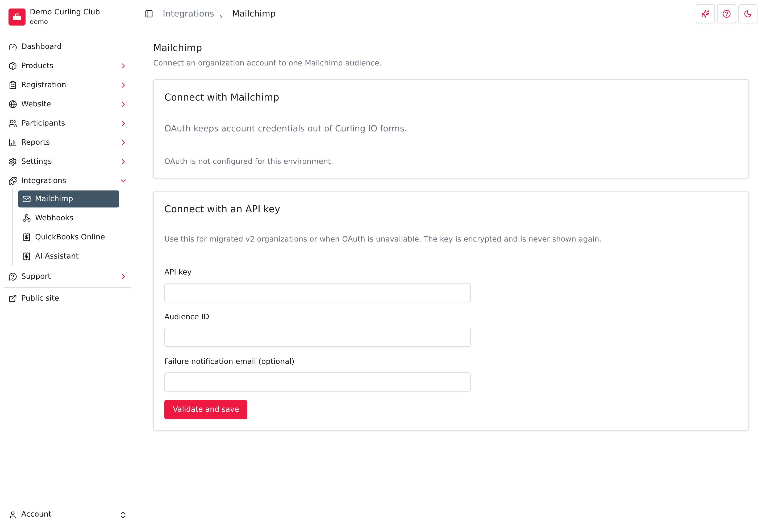The image size is (766, 532).
Task: Click the Integrations breadcrumb link
Action: pos(188,14)
